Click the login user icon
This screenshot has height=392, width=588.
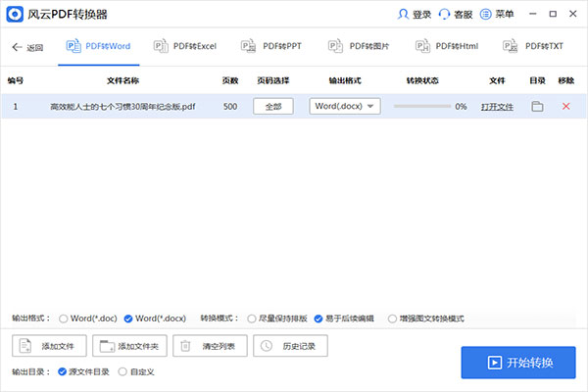tap(403, 15)
